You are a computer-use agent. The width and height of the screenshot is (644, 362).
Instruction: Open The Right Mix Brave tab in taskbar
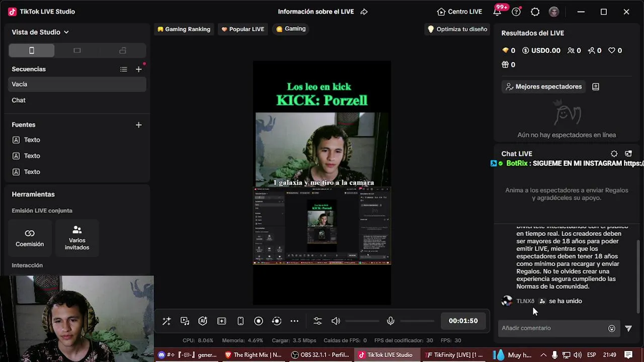pos(253,355)
